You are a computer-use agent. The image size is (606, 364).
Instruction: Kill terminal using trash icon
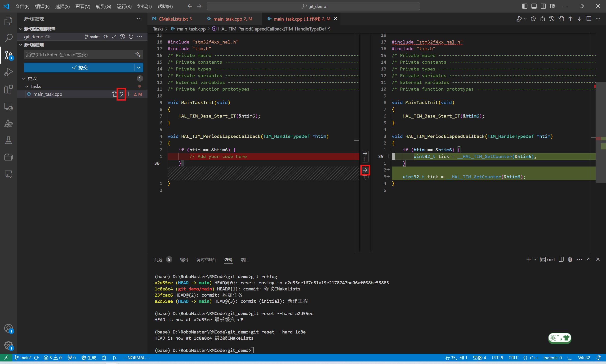click(x=570, y=259)
